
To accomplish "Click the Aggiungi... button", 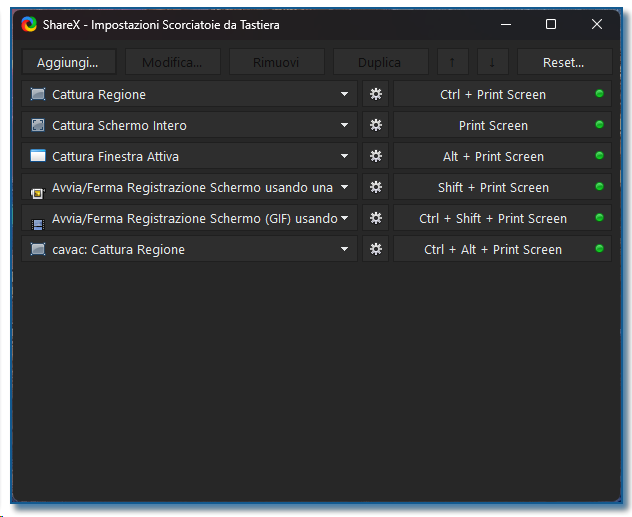I will click(69, 62).
